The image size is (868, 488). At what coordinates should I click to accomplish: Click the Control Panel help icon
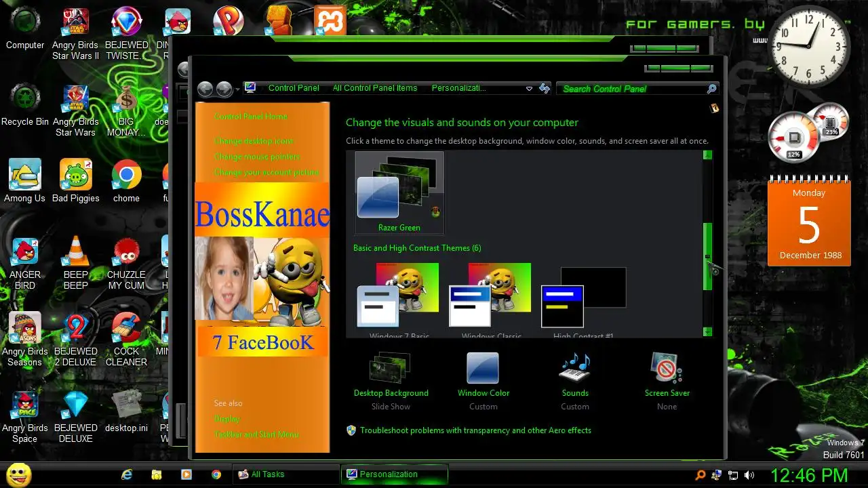click(714, 108)
